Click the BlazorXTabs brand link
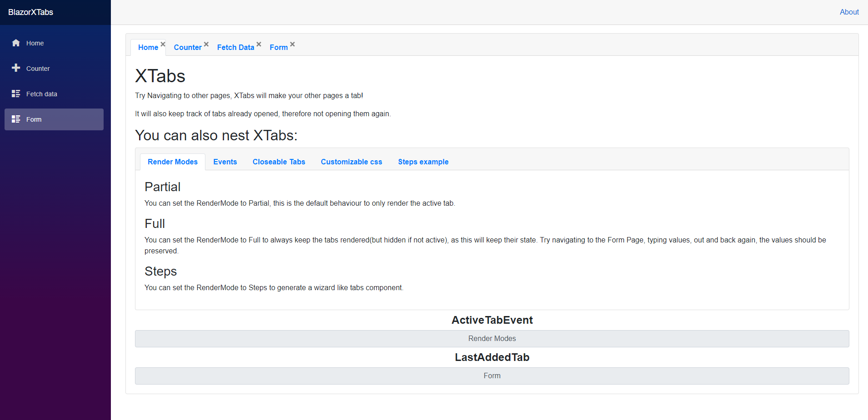 click(x=30, y=12)
